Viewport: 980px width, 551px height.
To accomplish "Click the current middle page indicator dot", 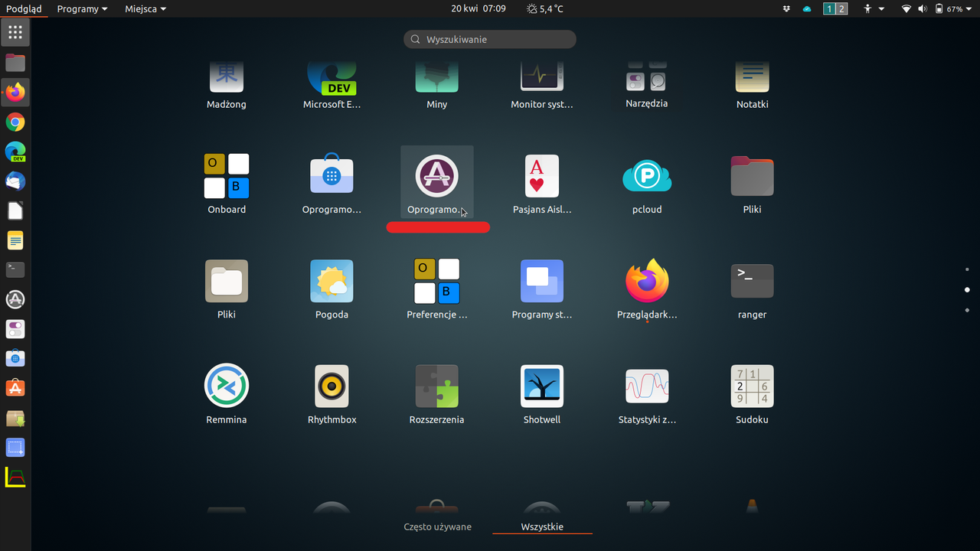I will coord(967,290).
